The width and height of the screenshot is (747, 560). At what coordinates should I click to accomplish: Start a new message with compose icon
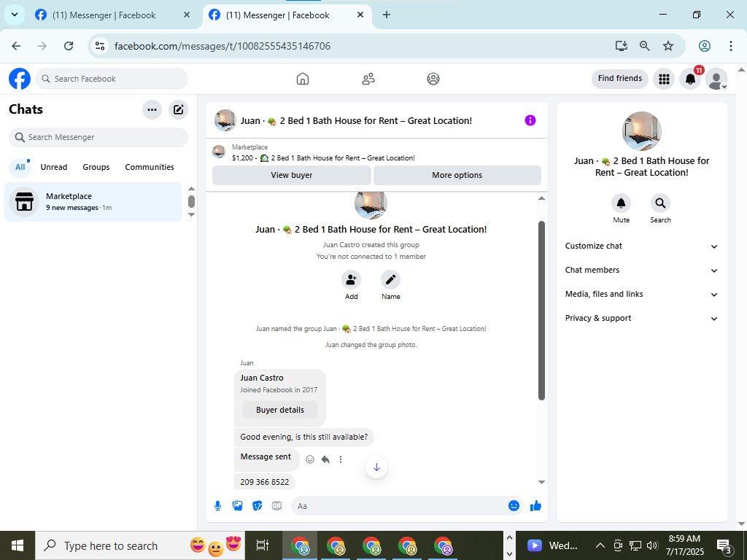[178, 110]
